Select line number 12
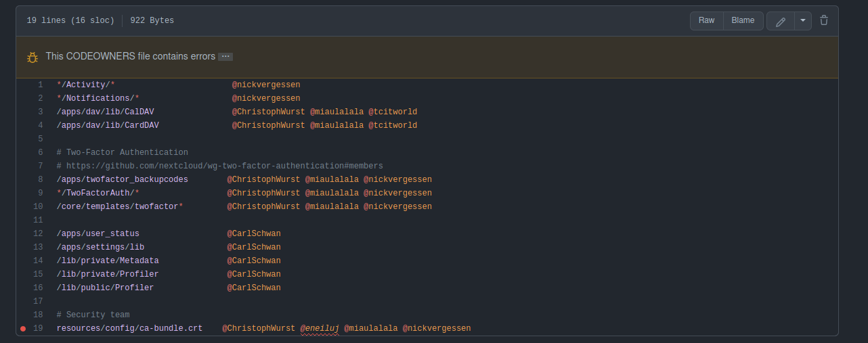This screenshot has height=343, width=868. pos(38,234)
